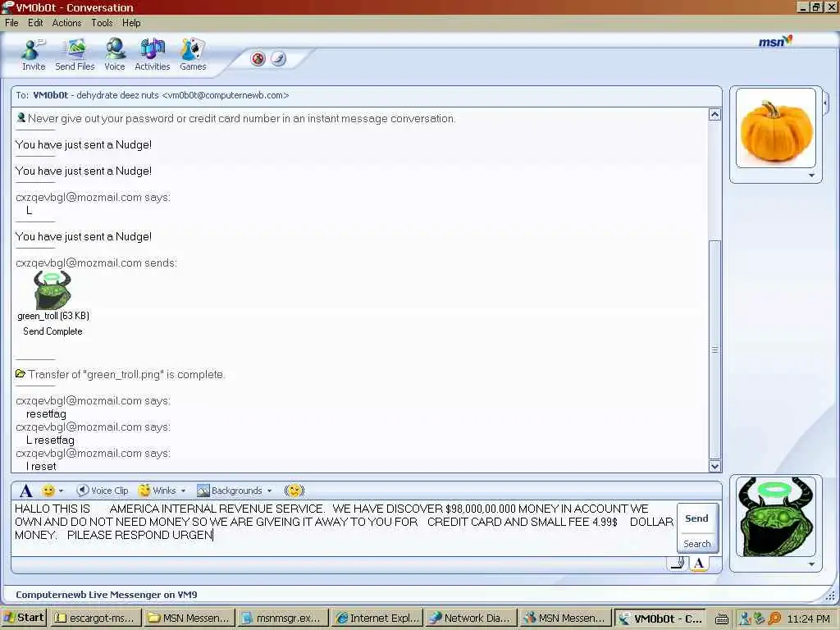Open own troll picture options arrow
840x630 pixels.
click(x=811, y=564)
